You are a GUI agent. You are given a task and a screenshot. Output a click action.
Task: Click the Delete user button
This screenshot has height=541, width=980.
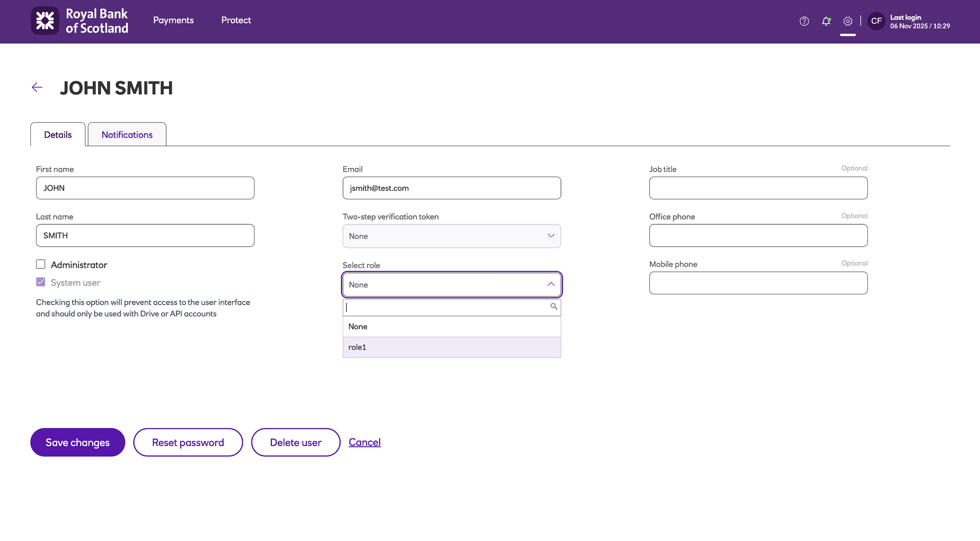(x=295, y=442)
